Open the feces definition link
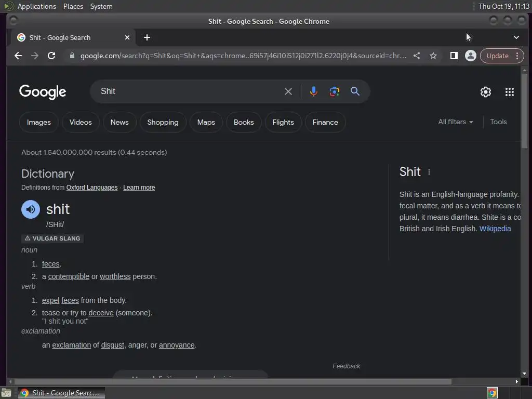The image size is (532, 399). click(x=50, y=264)
